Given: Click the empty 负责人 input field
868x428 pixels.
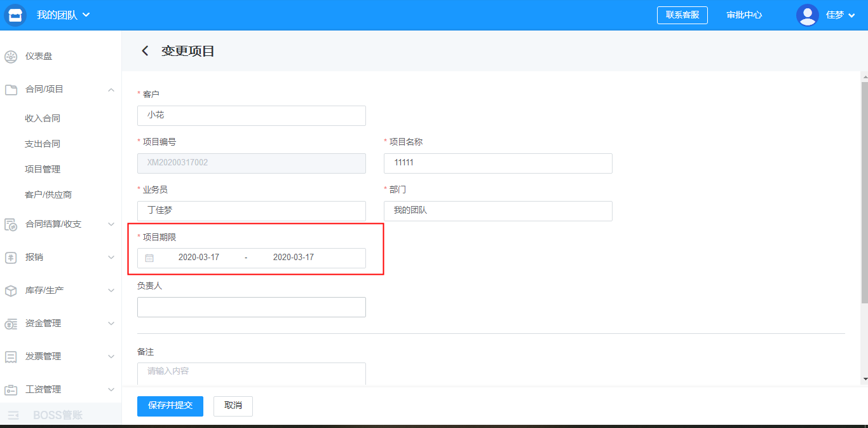Looking at the screenshot, I should (252, 307).
